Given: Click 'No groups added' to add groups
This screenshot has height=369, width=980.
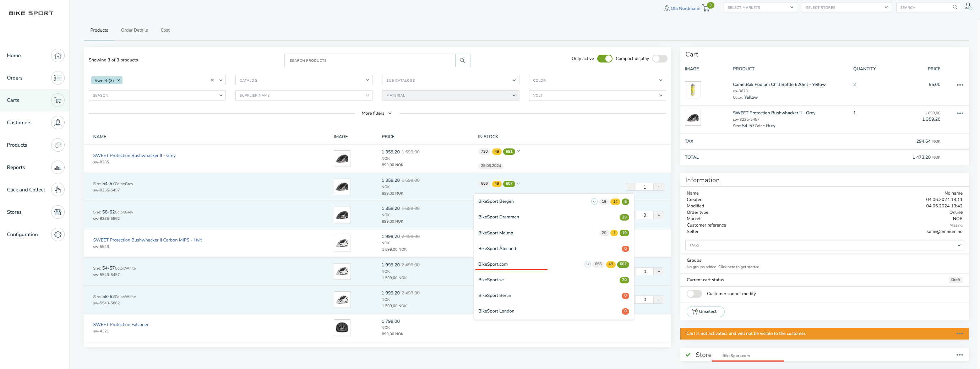Looking at the screenshot, I should click(x=723, y=267).
